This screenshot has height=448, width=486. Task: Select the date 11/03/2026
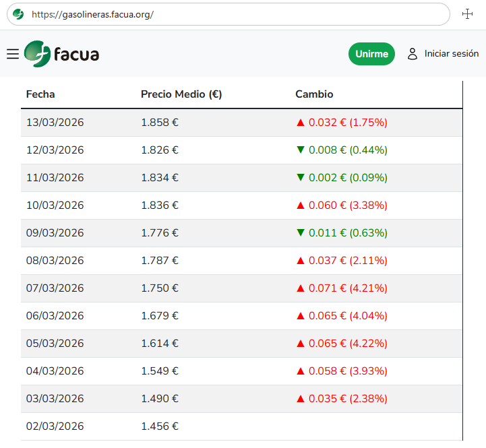[55, 178]
